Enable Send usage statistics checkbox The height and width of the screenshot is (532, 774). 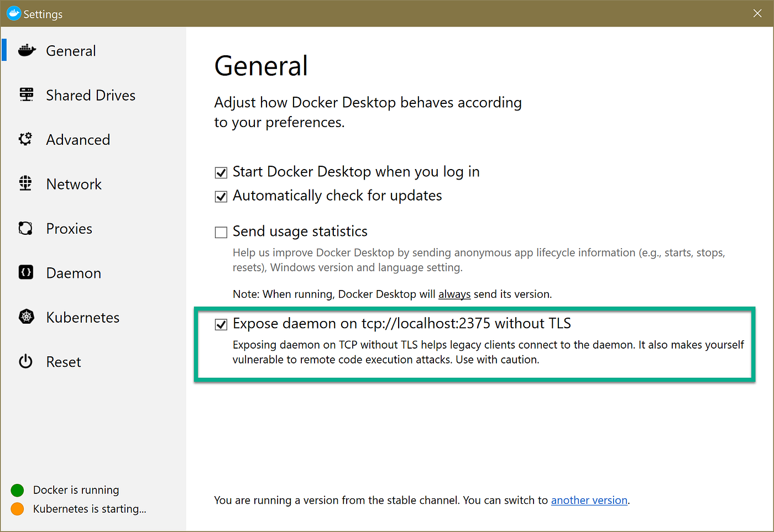tap(221, 232)
